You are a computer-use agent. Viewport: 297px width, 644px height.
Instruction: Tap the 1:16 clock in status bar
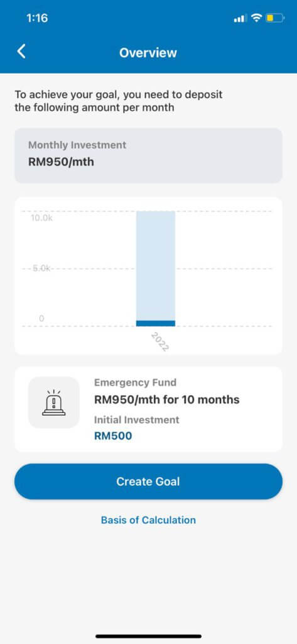tap(37, 18)
